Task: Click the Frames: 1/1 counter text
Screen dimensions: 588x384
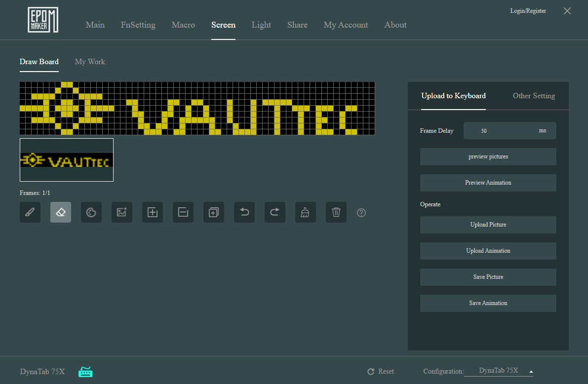Action: point(35,193)
